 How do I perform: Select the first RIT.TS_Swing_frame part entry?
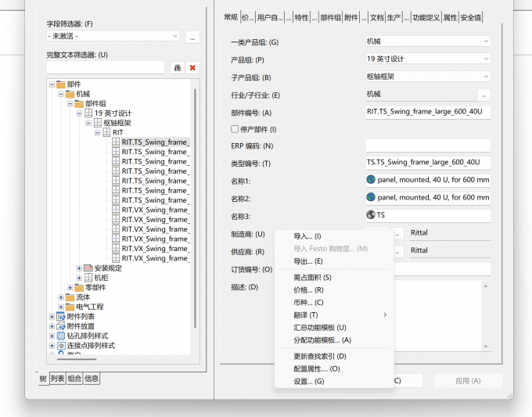pyautogui.click(x=156, y=142)
